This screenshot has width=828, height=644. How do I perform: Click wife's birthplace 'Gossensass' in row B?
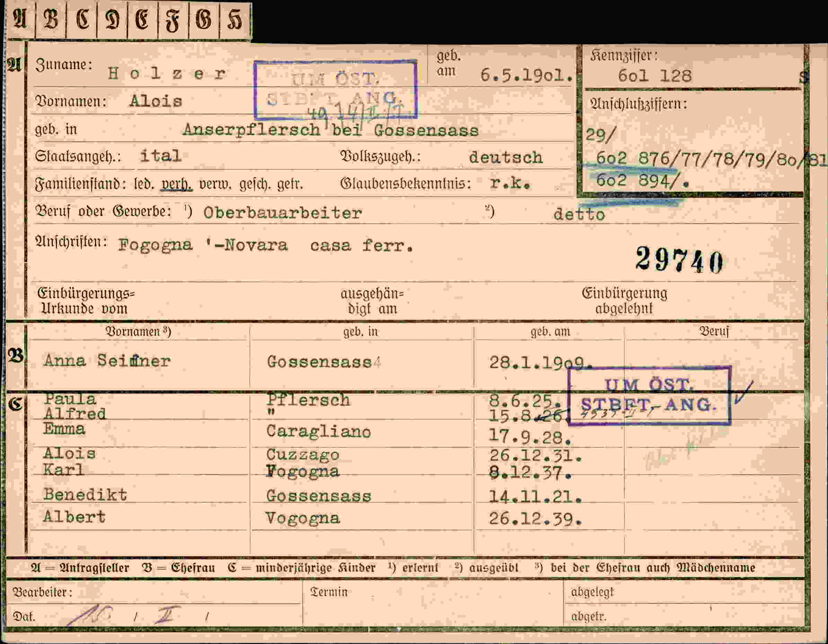point(319,362)
